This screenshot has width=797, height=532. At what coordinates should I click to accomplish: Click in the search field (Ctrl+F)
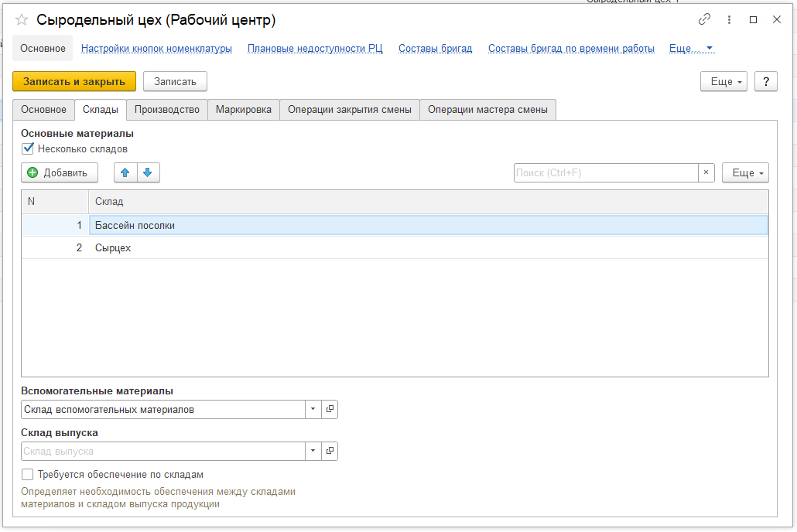605,172
